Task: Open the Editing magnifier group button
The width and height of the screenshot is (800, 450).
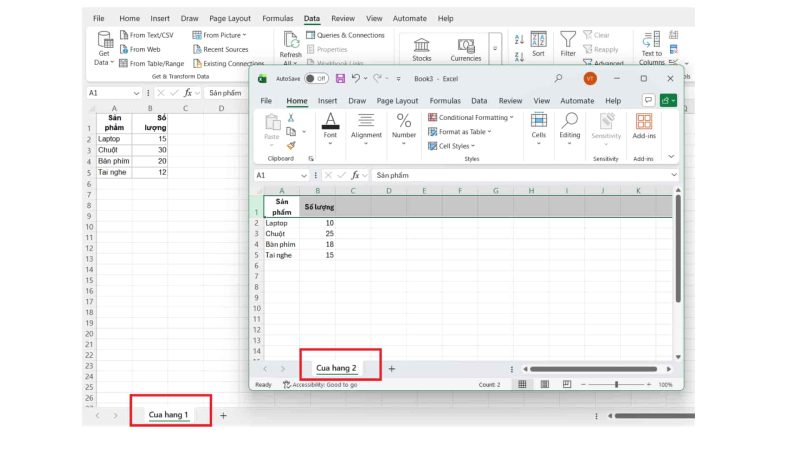Action: pyautogui.click(x=569, y=129)
